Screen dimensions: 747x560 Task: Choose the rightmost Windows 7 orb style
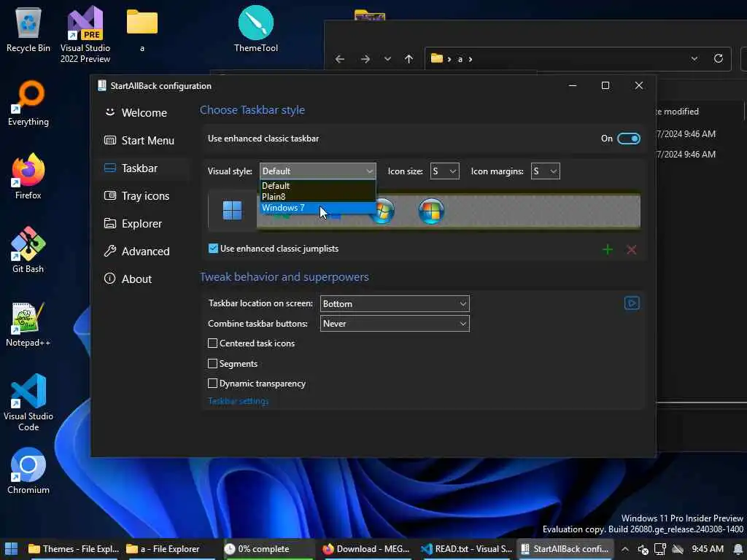431,211
